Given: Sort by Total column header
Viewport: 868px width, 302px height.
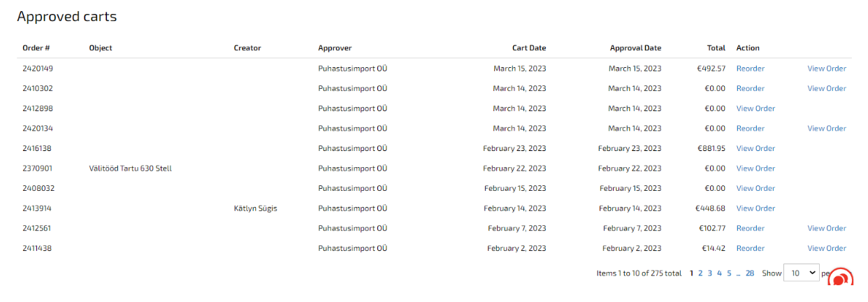Looking at the screenshot, I should pyautogui.click(x=716, y=48).
